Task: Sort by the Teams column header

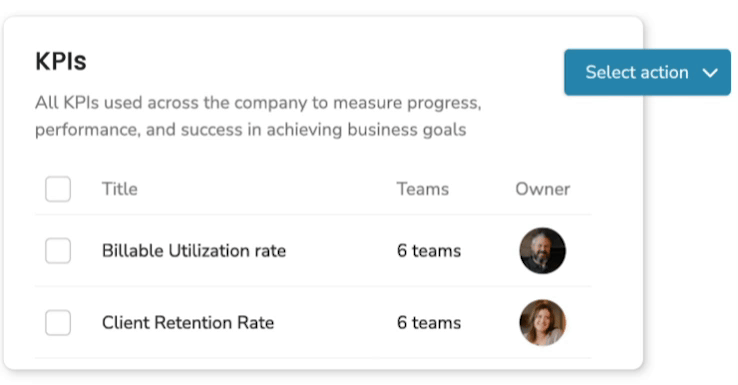Action: pos(423,189)
